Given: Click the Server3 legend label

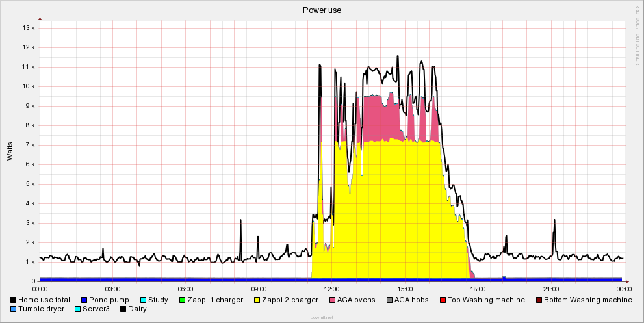Looking at the screenshot, I should [x=96, y=309].
